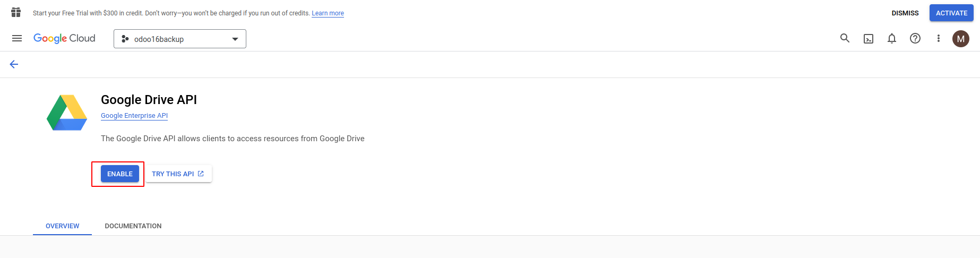Click the account avatar M

tap(961, 39)
